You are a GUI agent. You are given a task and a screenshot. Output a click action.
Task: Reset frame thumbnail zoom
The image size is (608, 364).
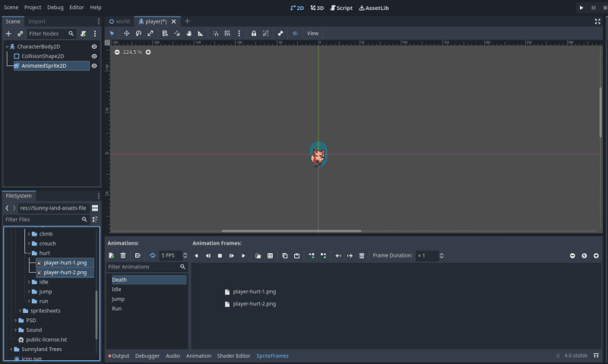(584, 256)
